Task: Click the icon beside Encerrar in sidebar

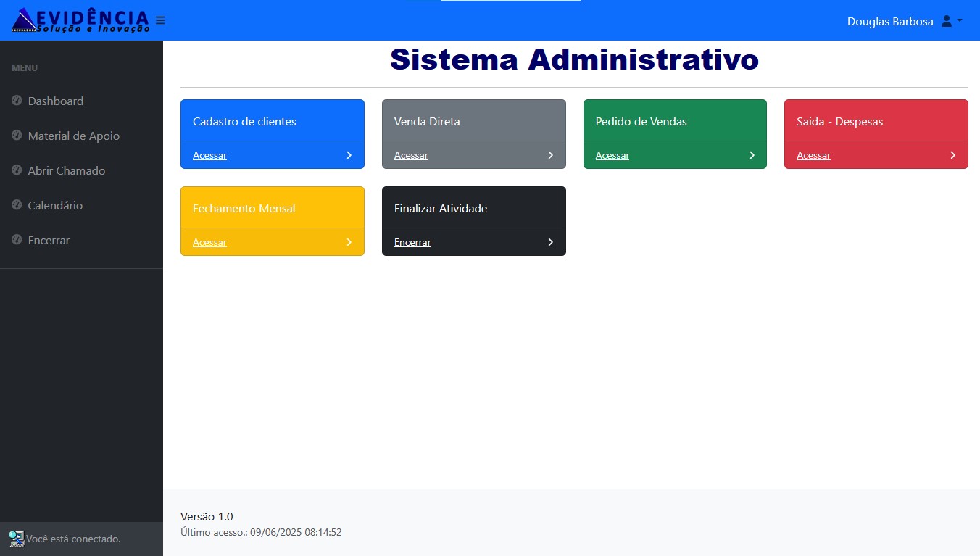Action: click(17, 240)
